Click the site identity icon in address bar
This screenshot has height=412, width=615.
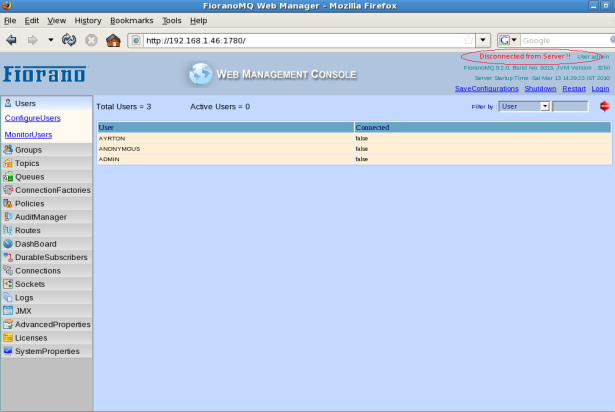[x=136, y=40]
